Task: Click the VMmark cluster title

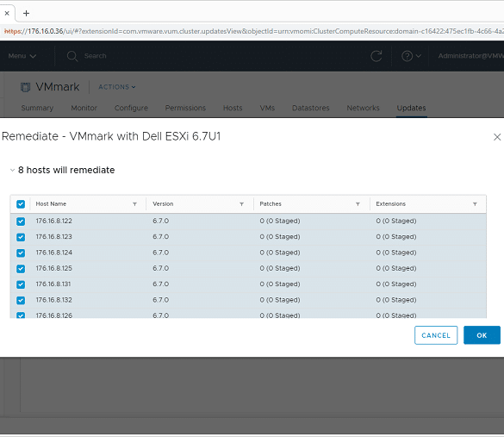Action: click(57, 87)
